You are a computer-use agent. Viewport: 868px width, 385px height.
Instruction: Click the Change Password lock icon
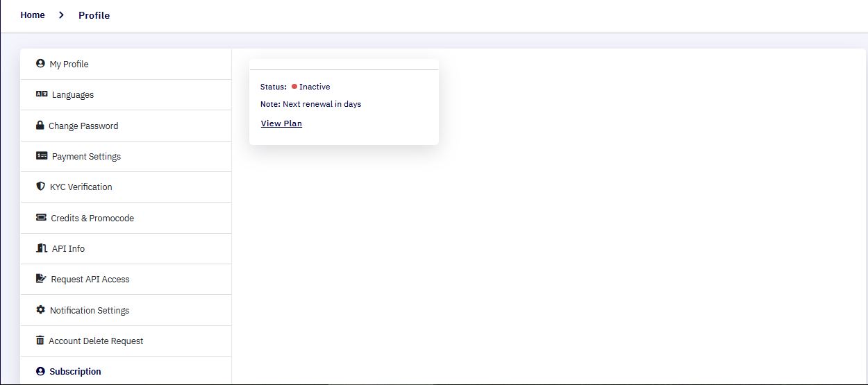click(x=40, y=126)
